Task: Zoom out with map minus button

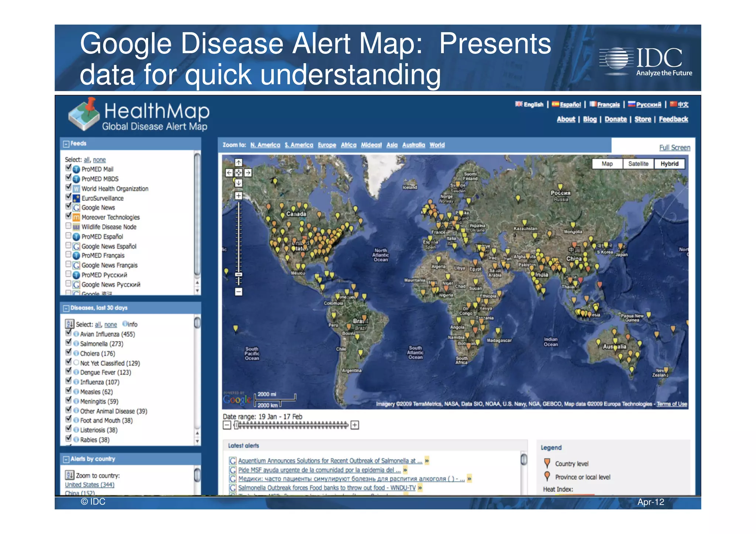Action: coord(238,292)
